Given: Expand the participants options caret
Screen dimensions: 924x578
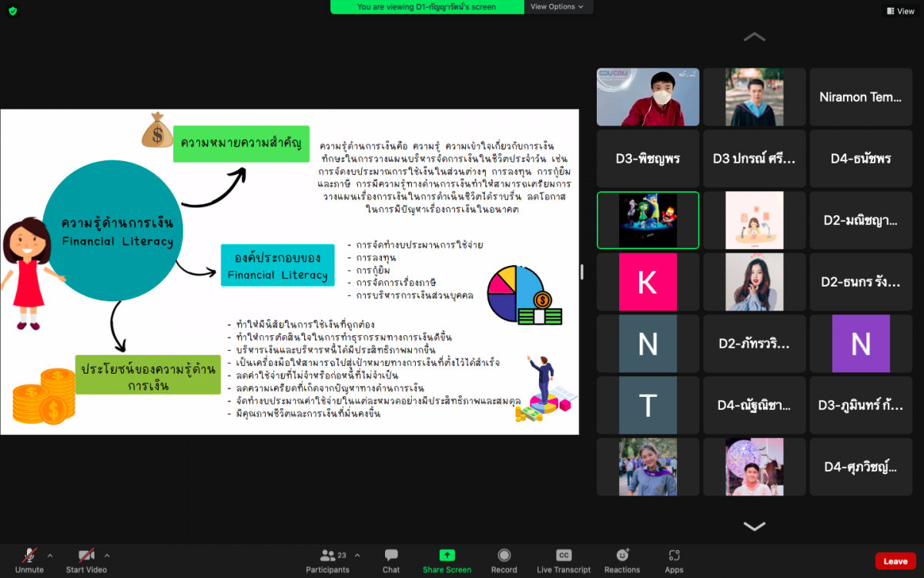Looking at the screenshot, I should coord(357,555).
